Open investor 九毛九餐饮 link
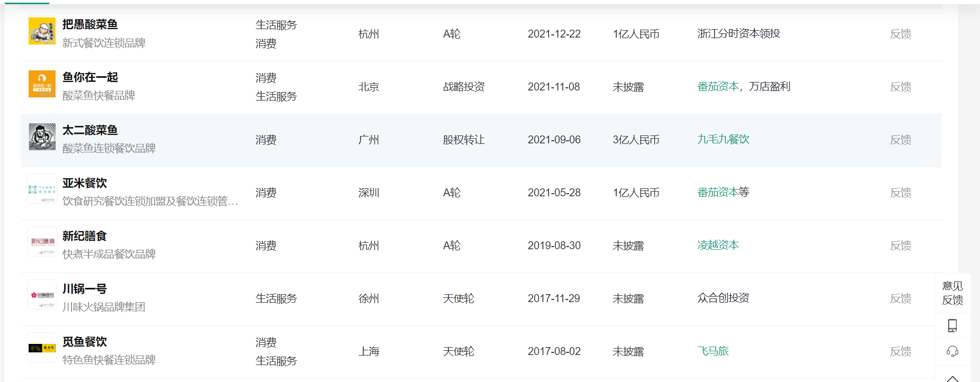980x382 pixels. [723, 139]
